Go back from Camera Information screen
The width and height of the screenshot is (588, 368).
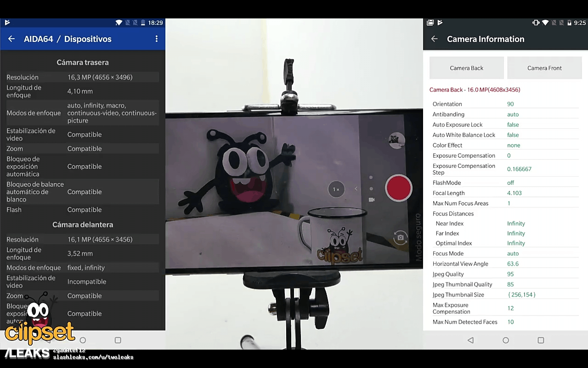coord(434,39)
